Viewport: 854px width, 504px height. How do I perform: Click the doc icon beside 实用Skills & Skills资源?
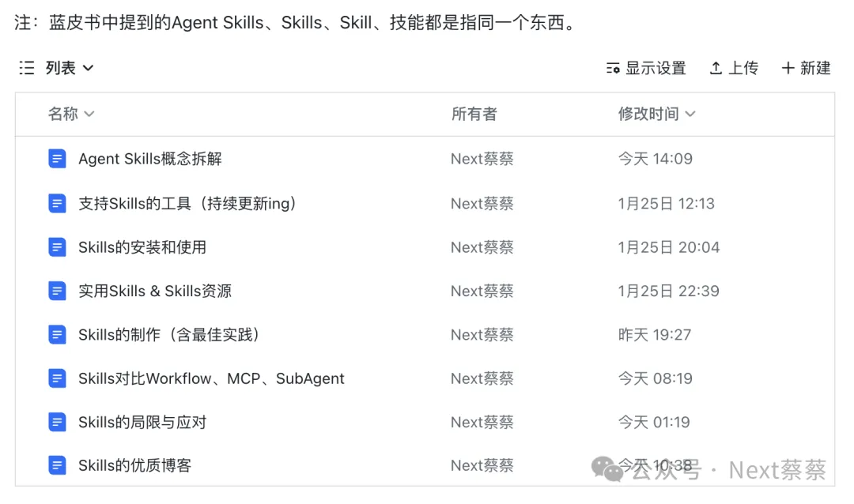tap(57, 291)
